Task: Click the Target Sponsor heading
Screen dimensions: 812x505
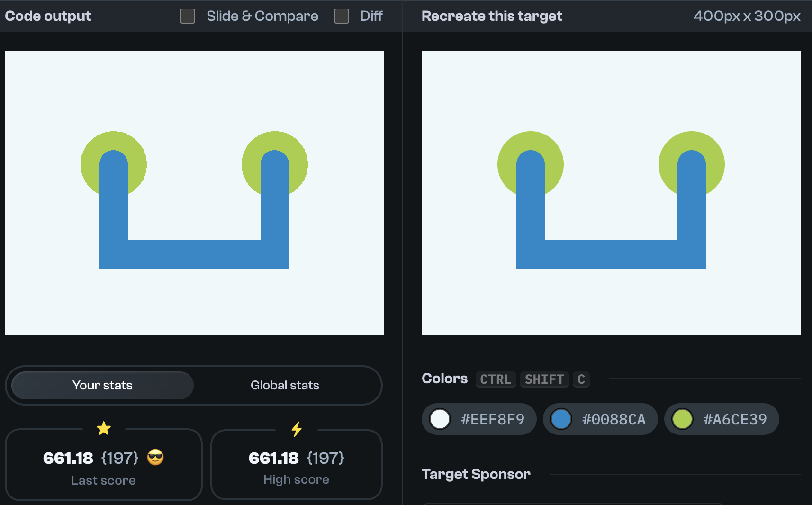Action: pos(476,474)
